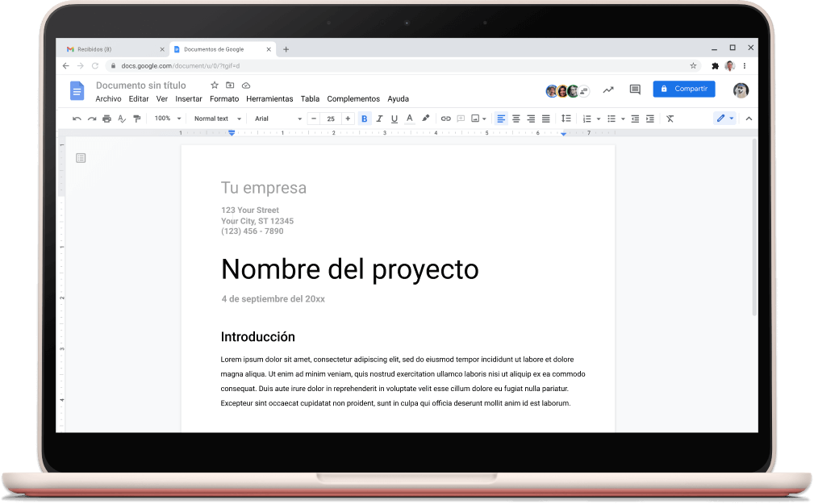Click the Undo arrow icon

pyautogui.click(x=77, y=119)
